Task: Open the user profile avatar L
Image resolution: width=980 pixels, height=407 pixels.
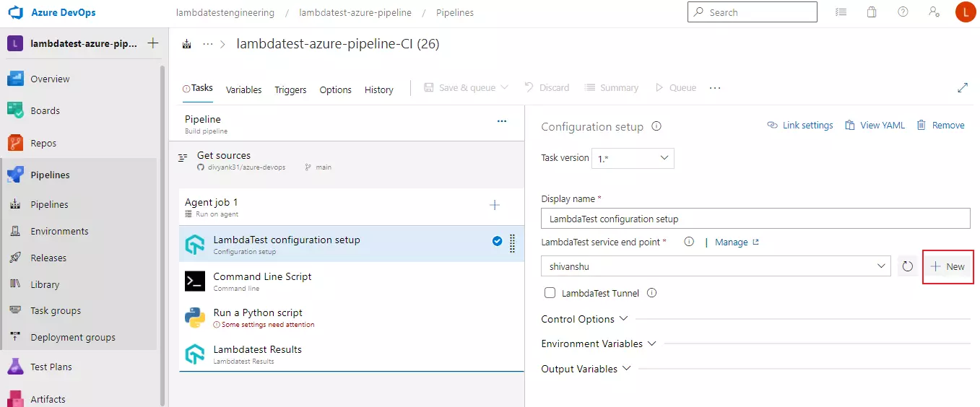Action: pos(965,12)
